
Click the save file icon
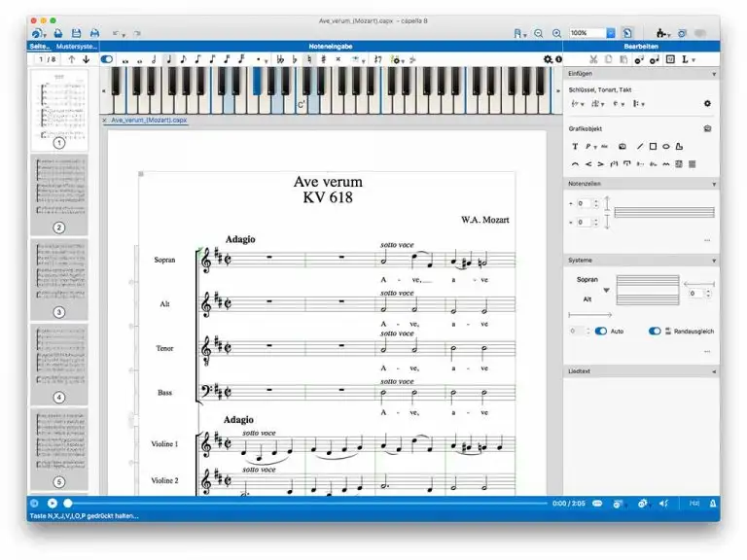(x=76, y=33)
